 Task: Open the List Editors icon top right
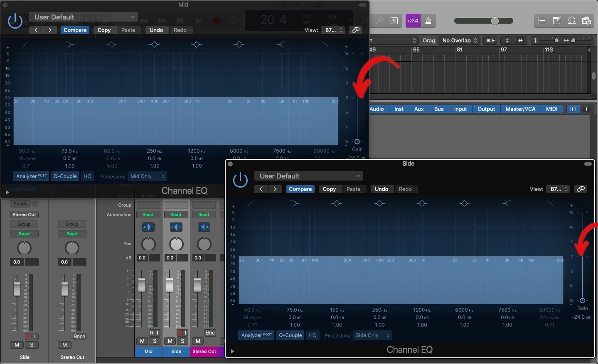tap(541, 20)
